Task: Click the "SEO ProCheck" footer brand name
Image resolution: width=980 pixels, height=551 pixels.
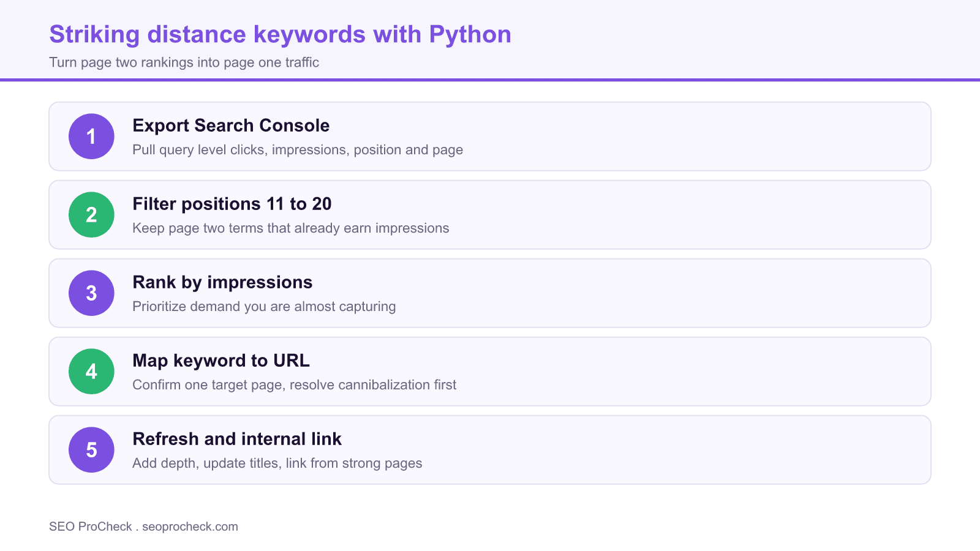Action: click(x=91, y=527)
